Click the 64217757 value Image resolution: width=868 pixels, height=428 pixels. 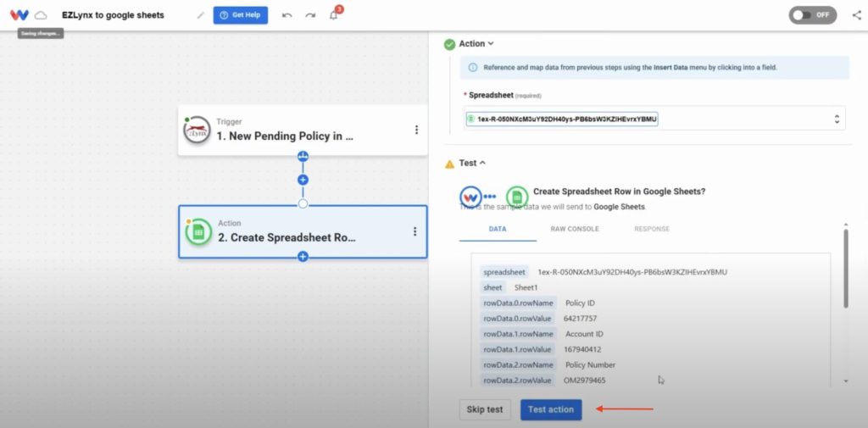(580, 319)
